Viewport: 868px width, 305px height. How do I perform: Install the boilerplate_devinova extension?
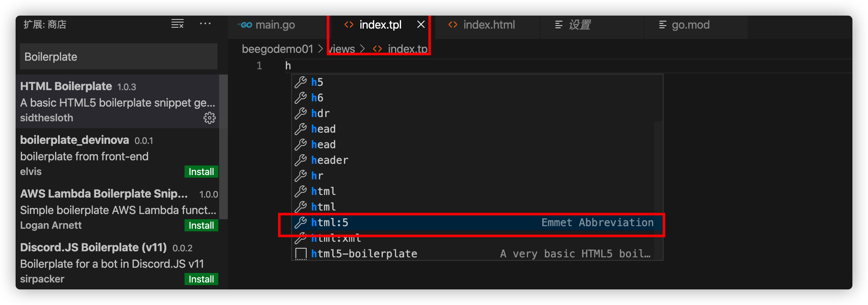[x=201, y=171]
